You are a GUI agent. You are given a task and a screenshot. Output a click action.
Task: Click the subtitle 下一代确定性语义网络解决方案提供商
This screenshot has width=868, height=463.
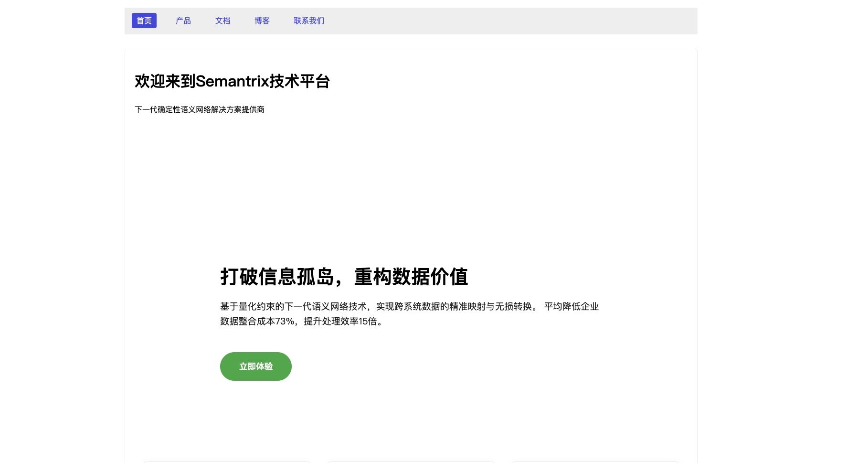pos(200,109)
